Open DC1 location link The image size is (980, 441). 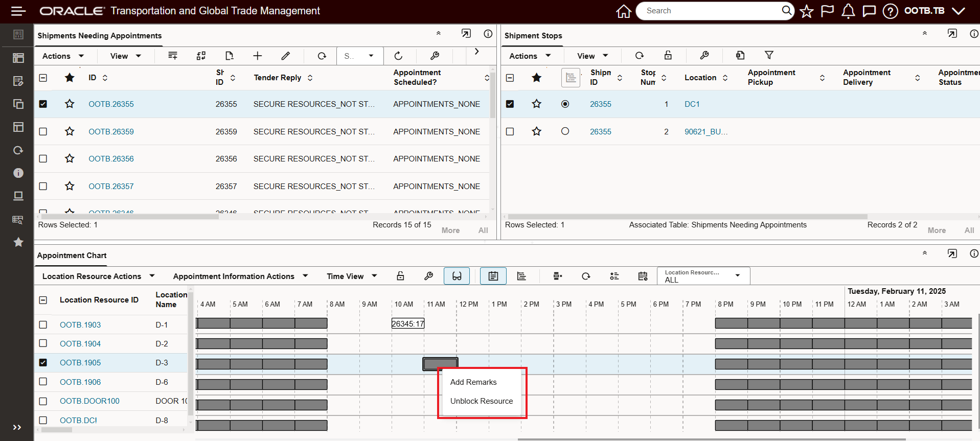pos(692,104)
